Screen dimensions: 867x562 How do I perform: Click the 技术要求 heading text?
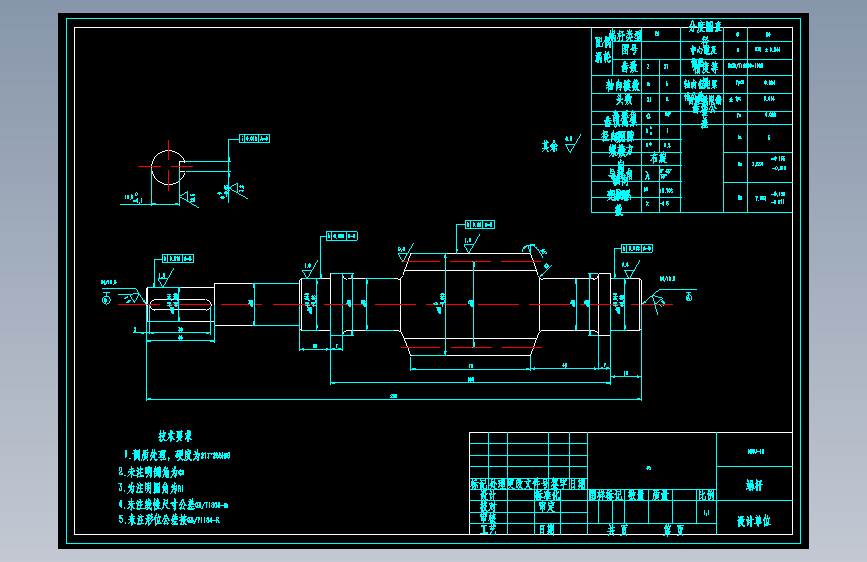coord(175,436)
